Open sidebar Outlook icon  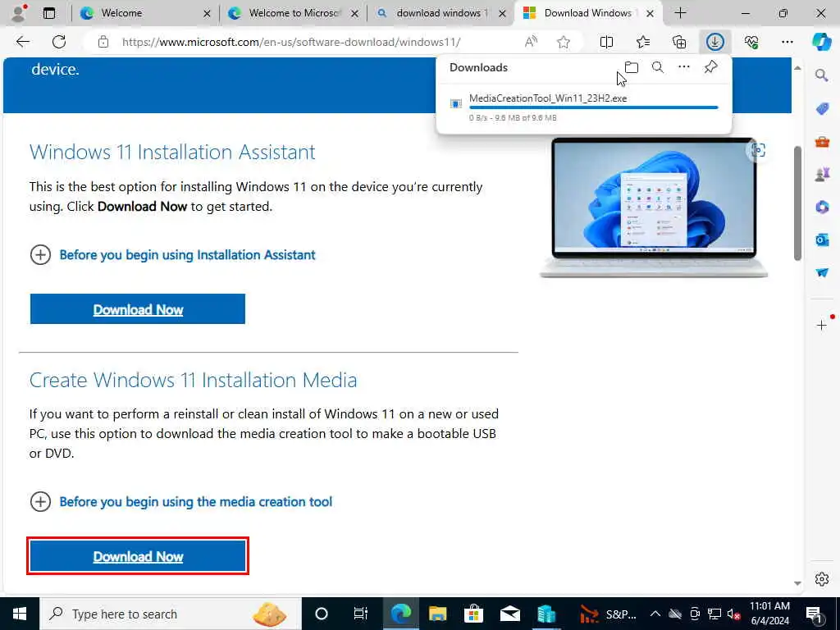coord(822,240)
